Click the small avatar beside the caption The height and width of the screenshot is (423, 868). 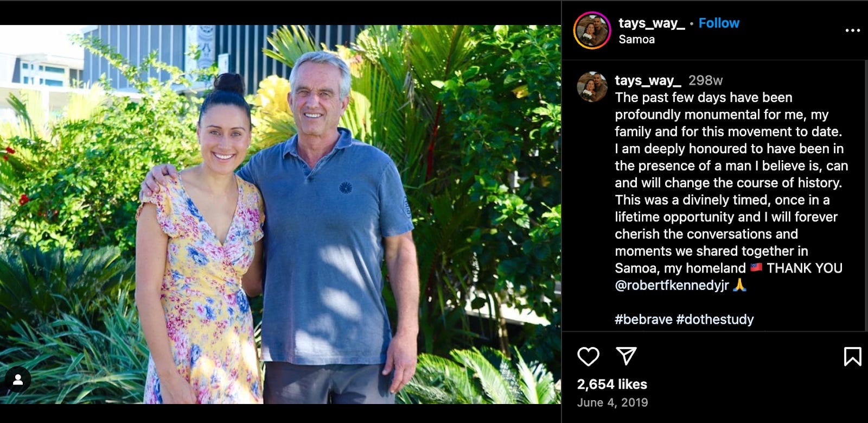click(592, 87)
